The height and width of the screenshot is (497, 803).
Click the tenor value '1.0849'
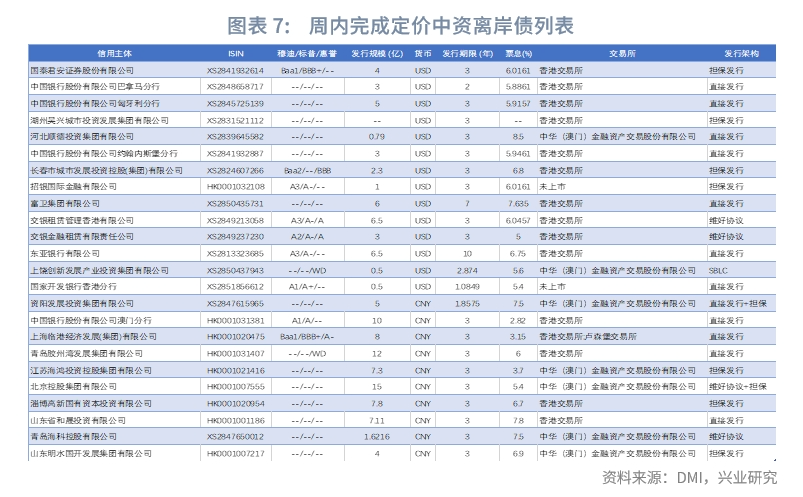click(x=467, y=286)
